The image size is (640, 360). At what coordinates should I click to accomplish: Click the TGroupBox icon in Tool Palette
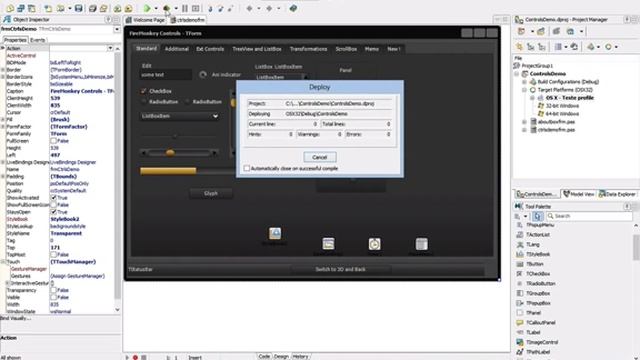tap(520, 293)
